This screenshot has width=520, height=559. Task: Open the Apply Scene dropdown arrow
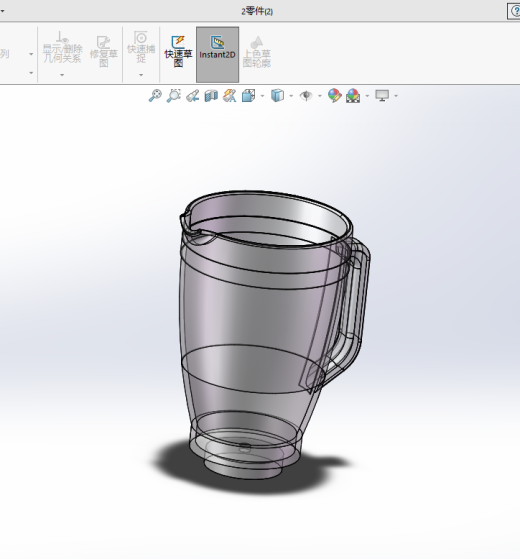tap(367, 96)
